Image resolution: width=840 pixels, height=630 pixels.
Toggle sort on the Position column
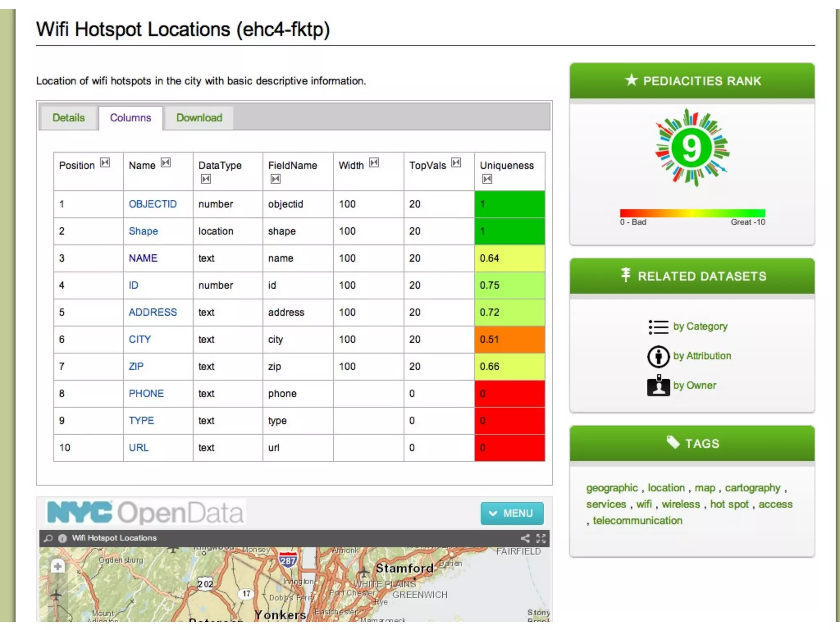105,163
